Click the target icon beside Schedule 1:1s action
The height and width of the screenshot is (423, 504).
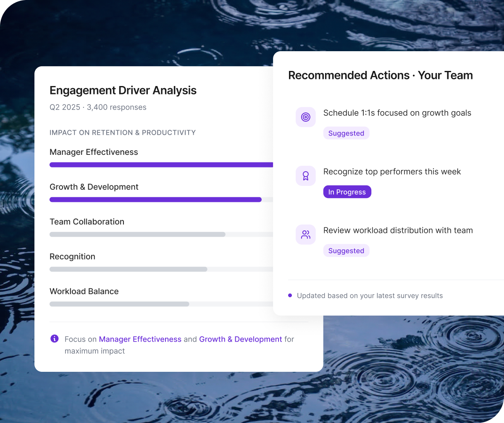click(x=305, y=117)
